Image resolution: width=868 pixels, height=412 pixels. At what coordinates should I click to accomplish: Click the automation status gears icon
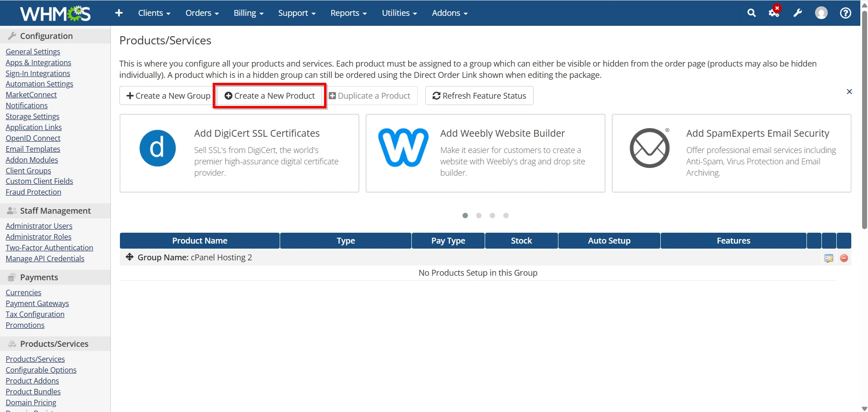pyautogui.click(x=774, y=12)
